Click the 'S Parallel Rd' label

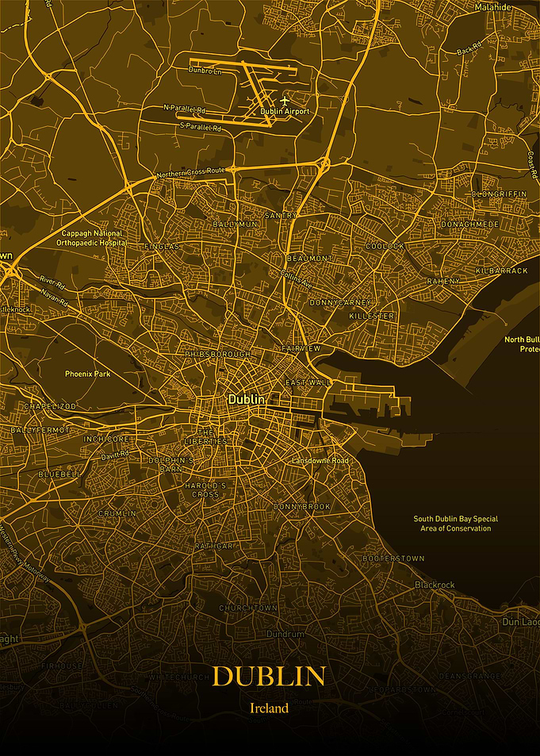pyautogui.click(x=200, y=127)
